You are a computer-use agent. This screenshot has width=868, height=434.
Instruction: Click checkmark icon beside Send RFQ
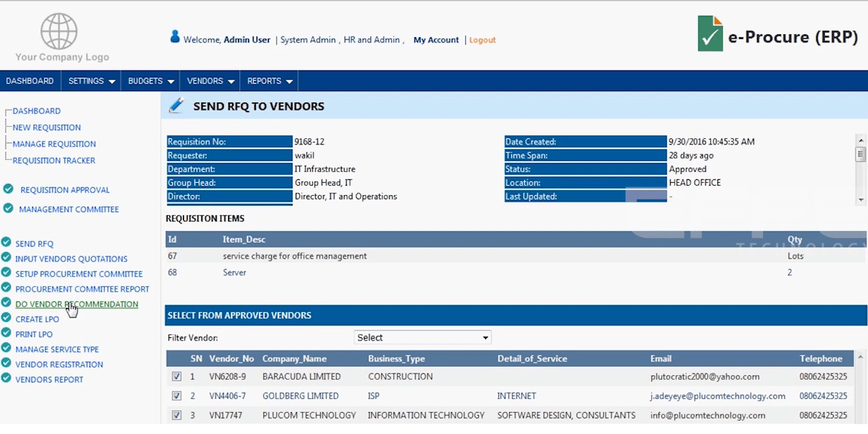coord(6,242)
